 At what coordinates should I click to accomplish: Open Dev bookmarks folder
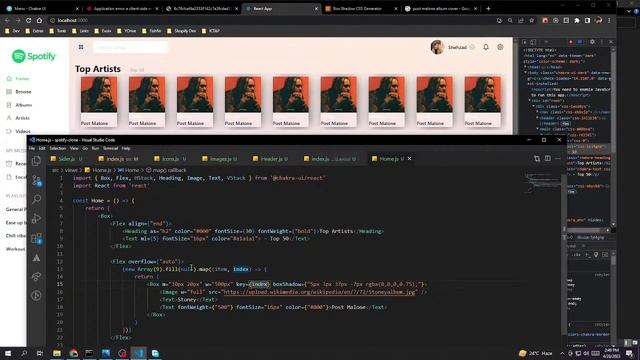pos(13,31)
